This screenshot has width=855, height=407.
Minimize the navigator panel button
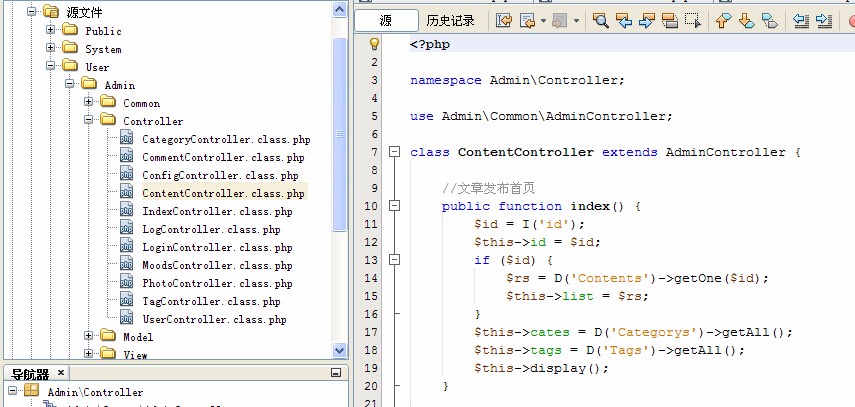[336, 373]
